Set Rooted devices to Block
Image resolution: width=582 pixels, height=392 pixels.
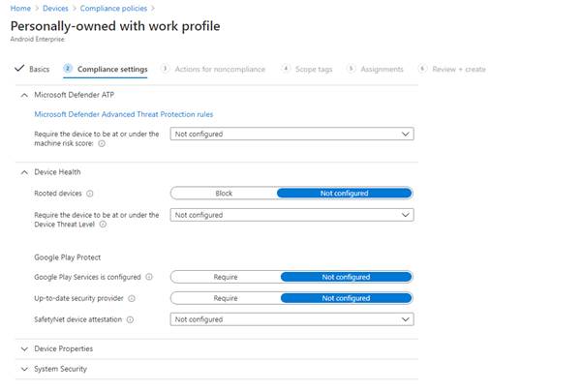tap(224, 194)
